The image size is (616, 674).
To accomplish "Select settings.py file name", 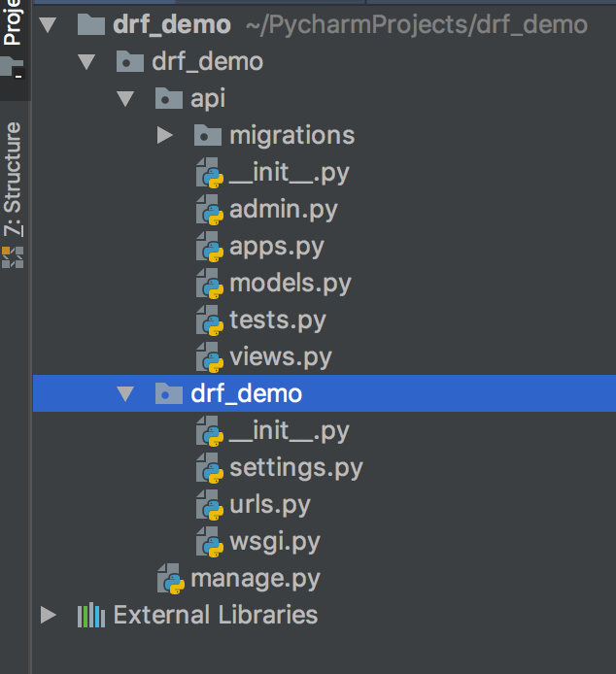I will [x=296, y=468].
